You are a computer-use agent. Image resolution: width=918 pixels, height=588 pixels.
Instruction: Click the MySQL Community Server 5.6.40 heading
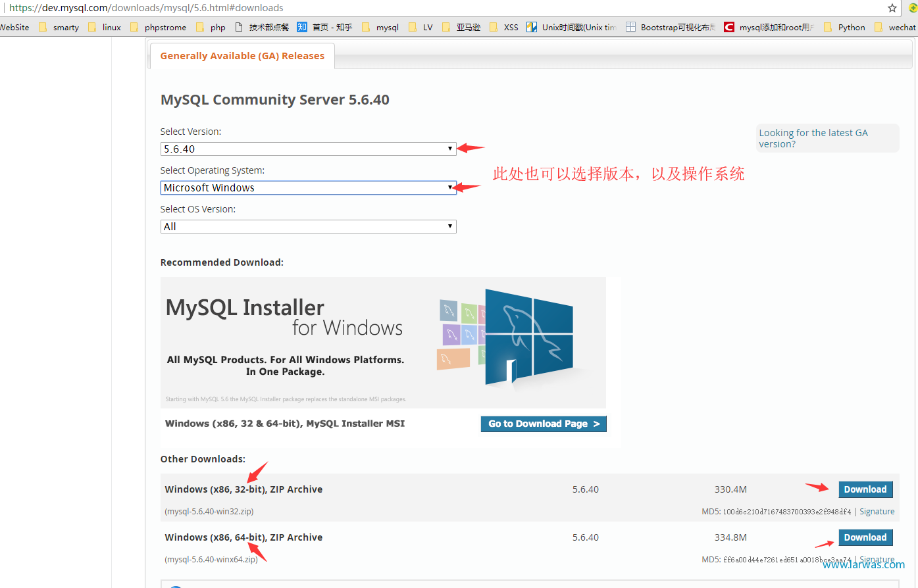click(x=275, y=100)
